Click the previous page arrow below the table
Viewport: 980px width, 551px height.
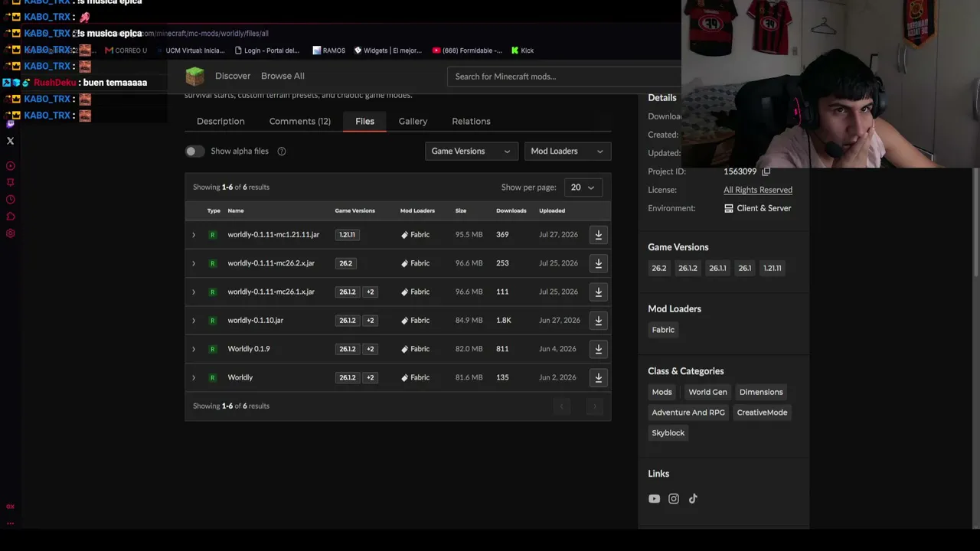562,406
